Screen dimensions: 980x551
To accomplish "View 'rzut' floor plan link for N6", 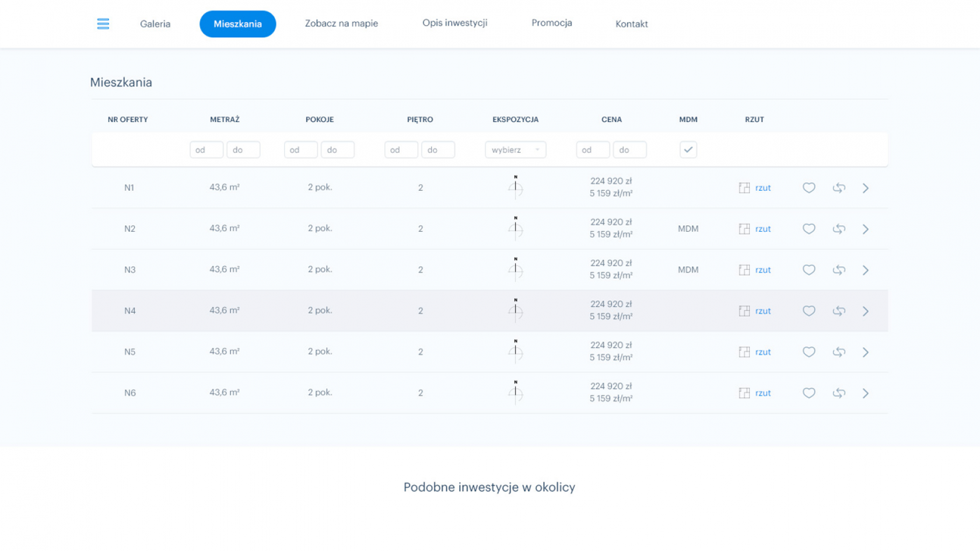I will click(763, 393).
